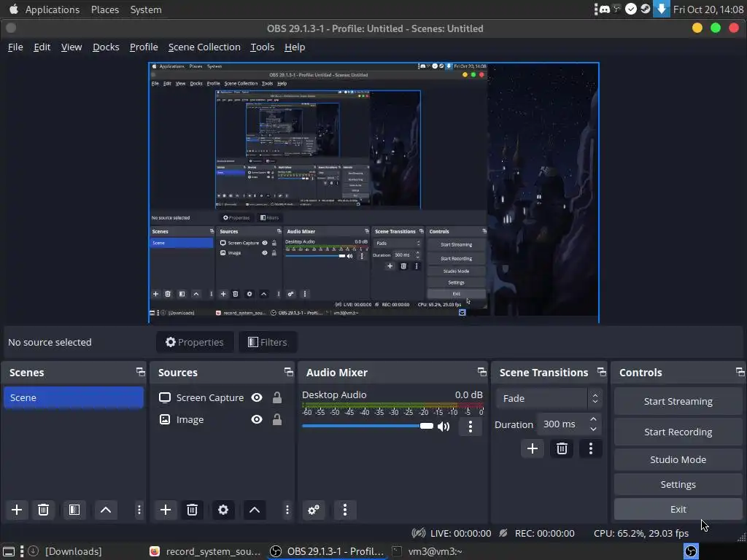Float the Scenes dock with pop-out icon
Screen dimensions: 747x560
pyautogui.click(x=140, y=372)
